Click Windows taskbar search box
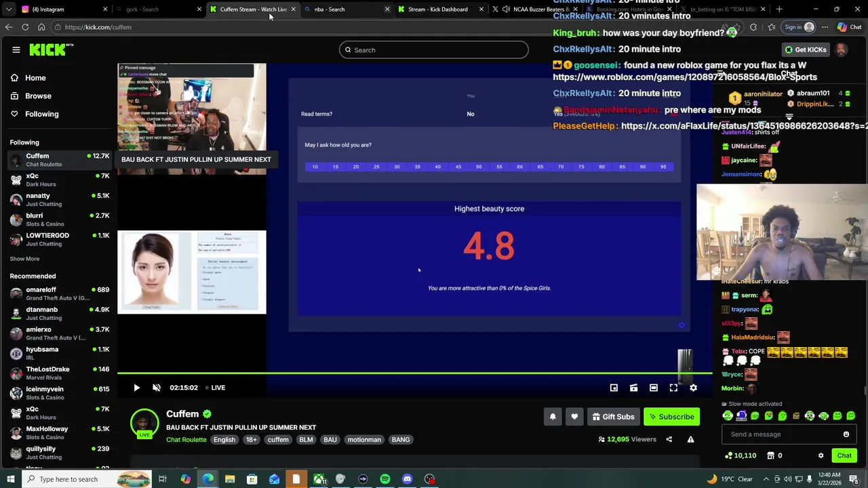 point(87,479)
